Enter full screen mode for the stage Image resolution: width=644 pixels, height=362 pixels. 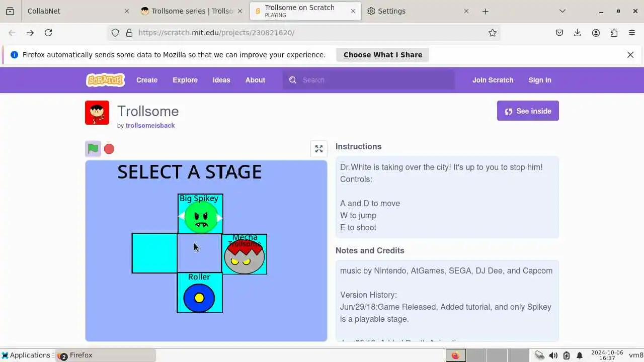point(319,149)
